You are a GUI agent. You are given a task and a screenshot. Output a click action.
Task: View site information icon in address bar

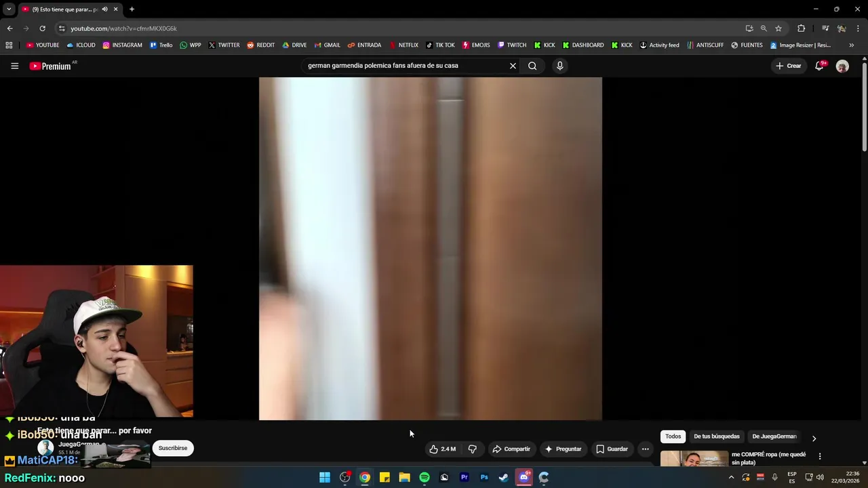(62, 28)
